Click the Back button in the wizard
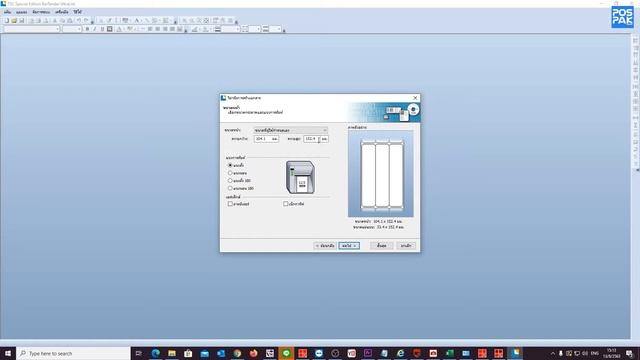Screen dimensions: 640x360 pos(325,246)
